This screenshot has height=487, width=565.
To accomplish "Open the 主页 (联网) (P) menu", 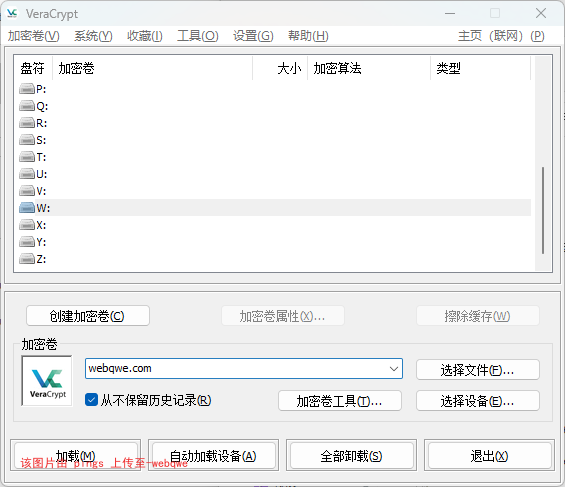I will (x=501, y=36).
